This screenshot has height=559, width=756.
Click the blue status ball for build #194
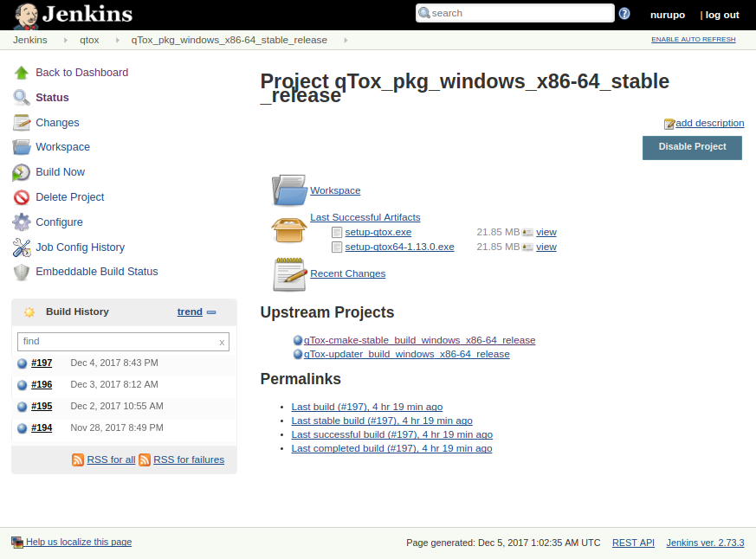coord(23,428)
